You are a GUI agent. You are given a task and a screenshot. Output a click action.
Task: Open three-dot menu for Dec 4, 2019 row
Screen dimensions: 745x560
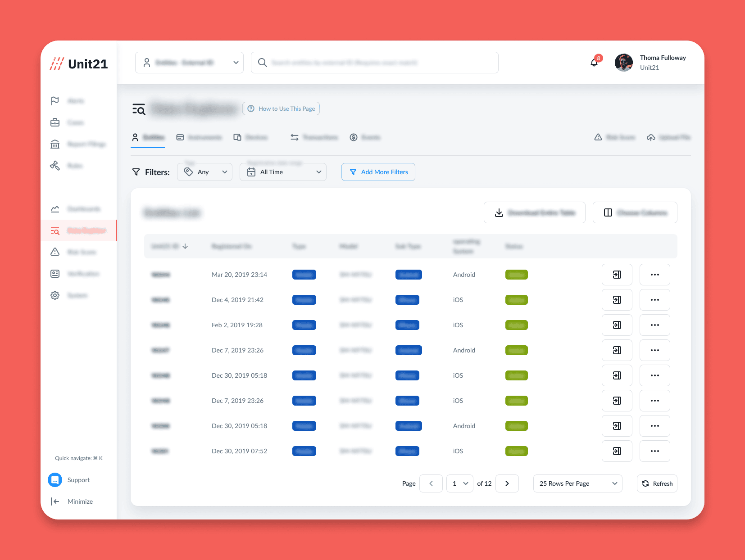(654, 300)
